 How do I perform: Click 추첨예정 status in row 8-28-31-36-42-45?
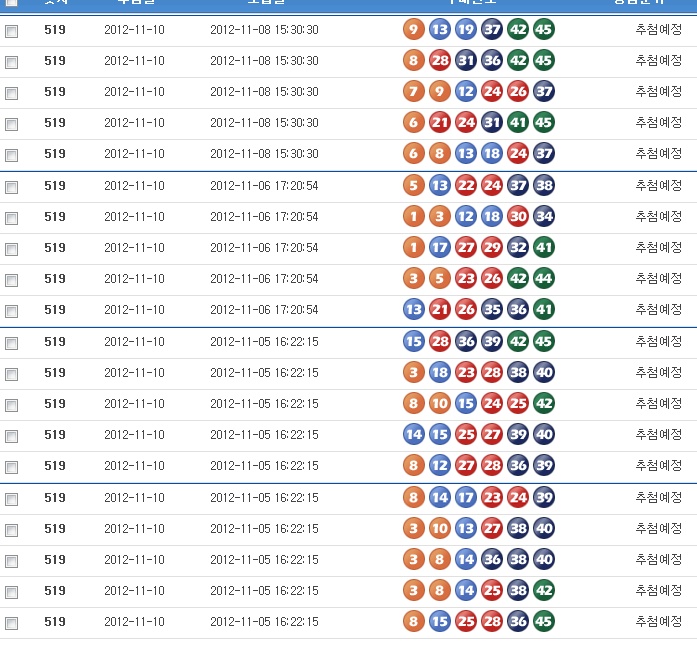point(658,60)
